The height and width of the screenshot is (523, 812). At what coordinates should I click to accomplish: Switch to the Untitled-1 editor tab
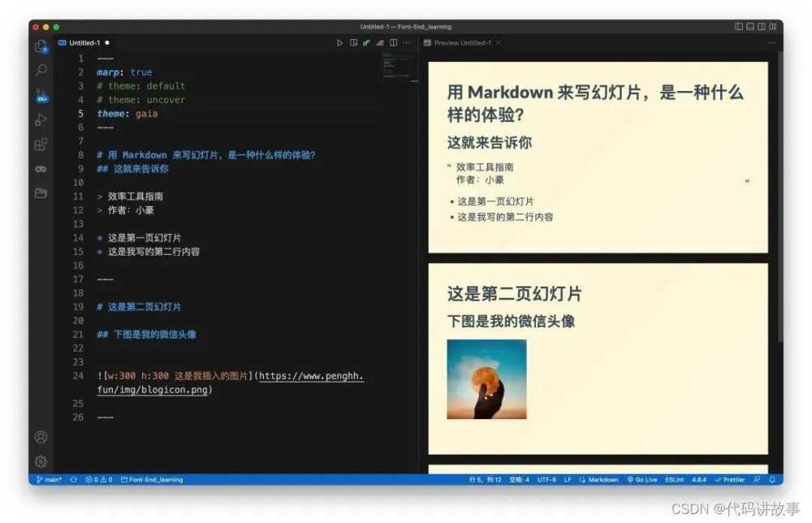pos(84,42)
